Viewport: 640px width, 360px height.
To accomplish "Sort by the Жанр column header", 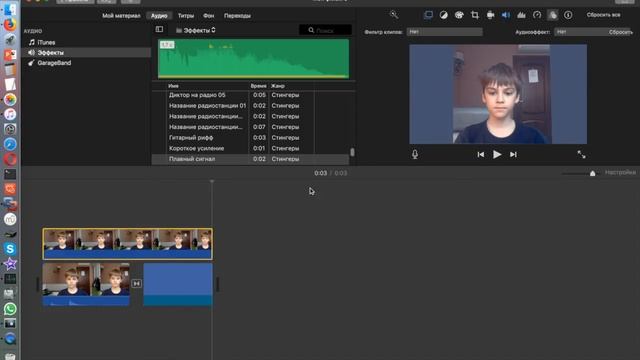I will [278, 86].
